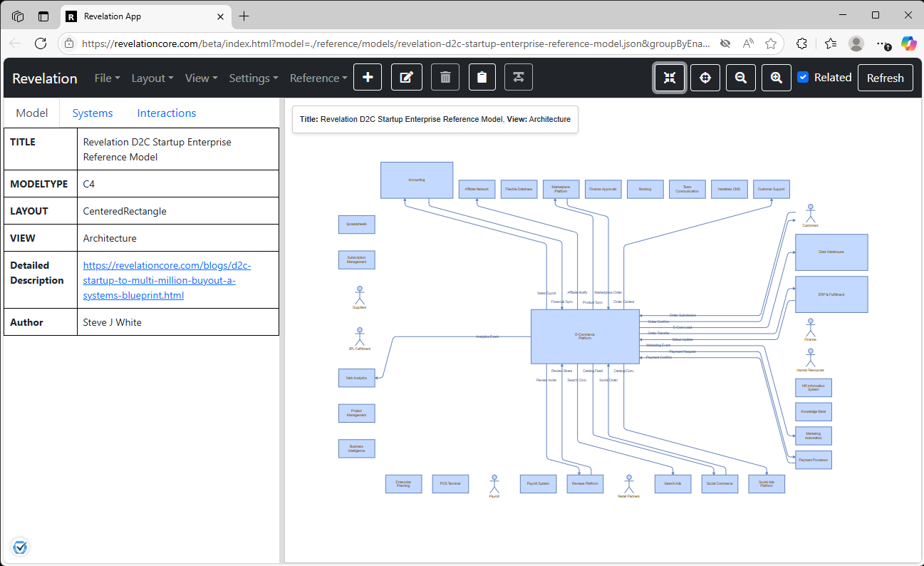
Task: Close the Revelation App browser tab
Action: (220, 16)
